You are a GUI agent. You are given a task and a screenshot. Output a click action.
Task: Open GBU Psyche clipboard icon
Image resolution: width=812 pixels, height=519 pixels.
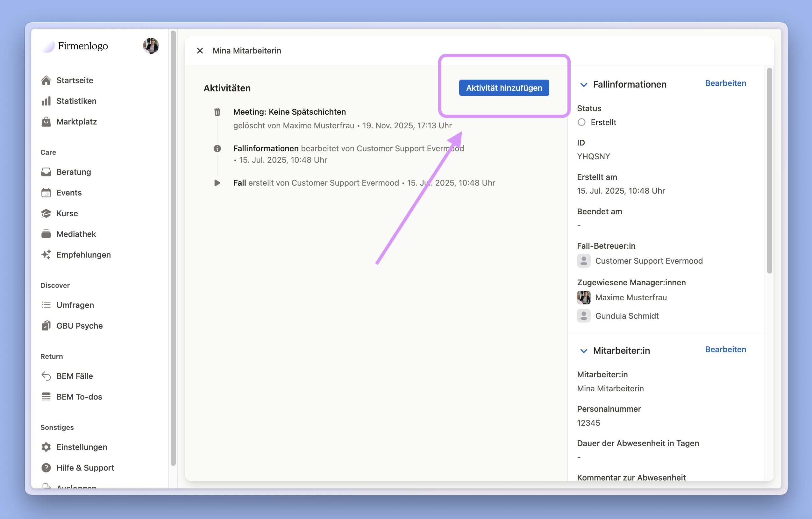[x=46, y=326]
